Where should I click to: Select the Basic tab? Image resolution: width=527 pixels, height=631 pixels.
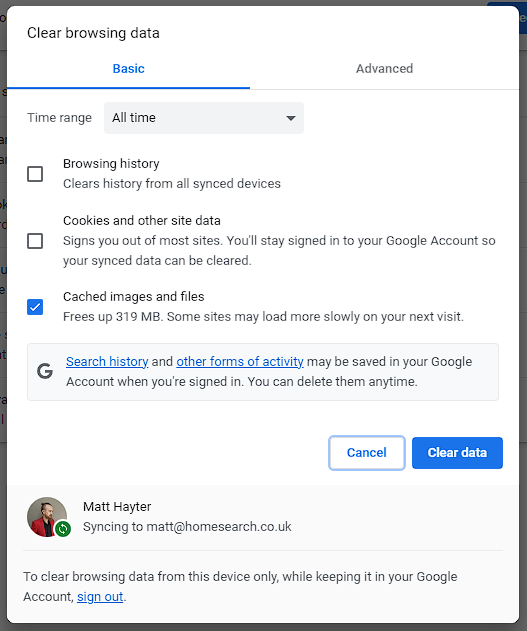[128, 69]
